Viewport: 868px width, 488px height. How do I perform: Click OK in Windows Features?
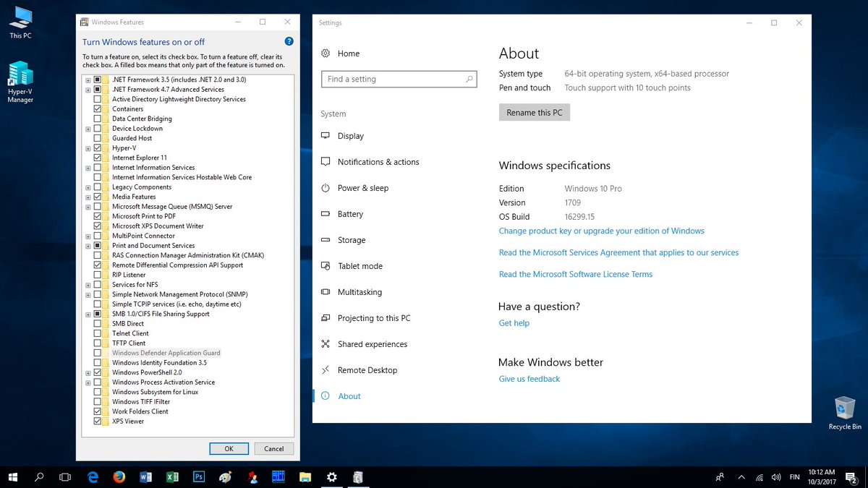click(229, 448)
